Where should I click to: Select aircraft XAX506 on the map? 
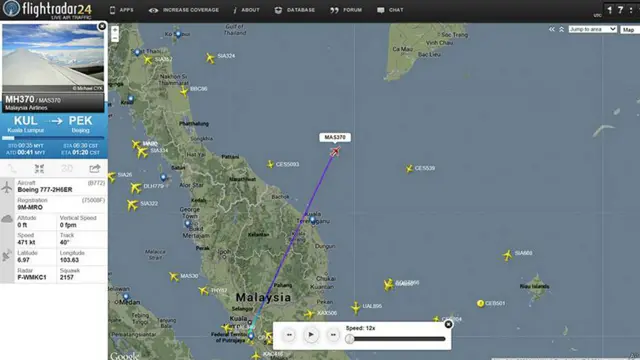[x=309, y=314]
